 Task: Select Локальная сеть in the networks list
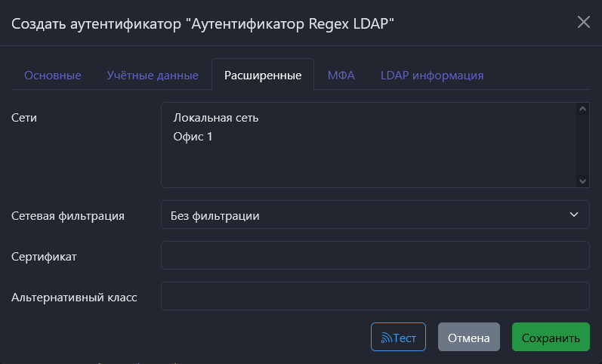point(216,118)
